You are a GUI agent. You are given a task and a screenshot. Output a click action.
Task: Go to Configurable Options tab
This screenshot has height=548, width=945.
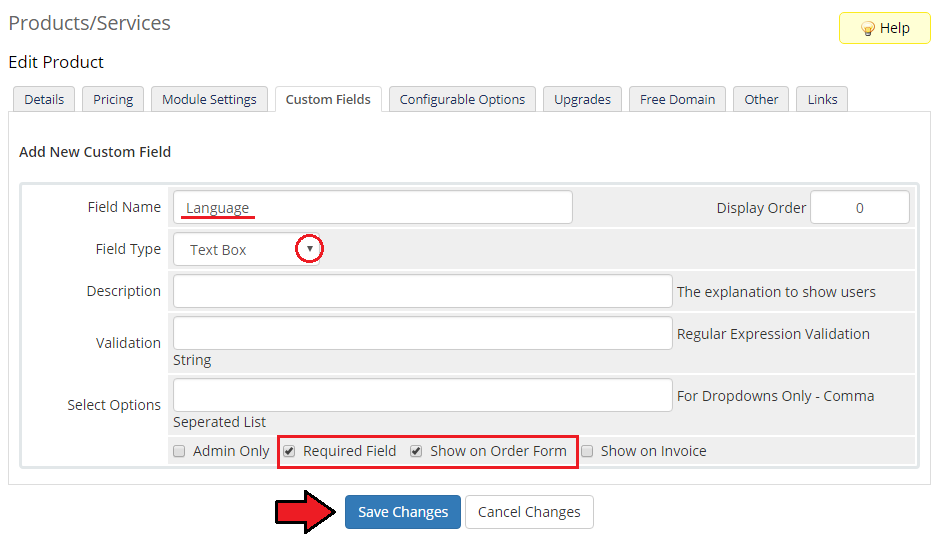(462, 99)
